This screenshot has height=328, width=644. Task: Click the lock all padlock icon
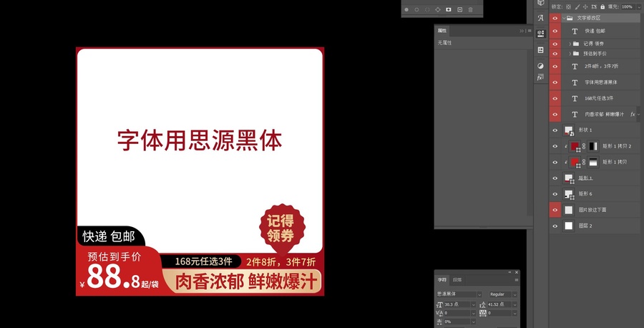(602, 6)
